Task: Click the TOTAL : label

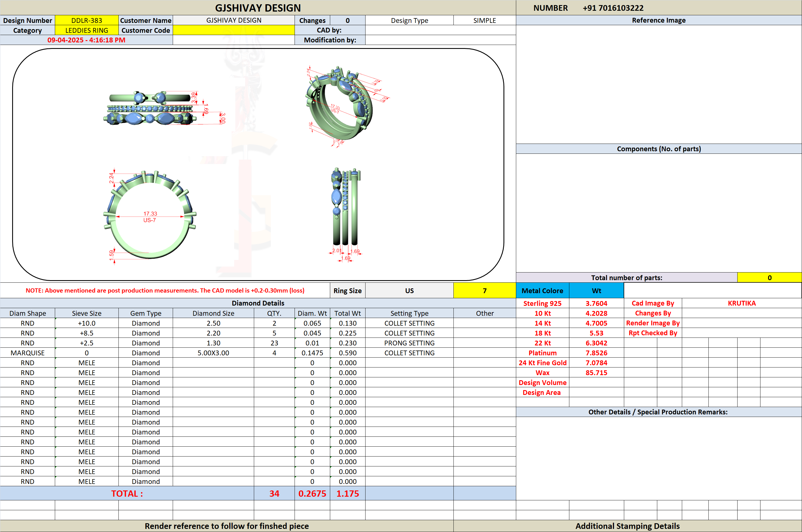Action: pyautogui.click(x=127, y=493)
